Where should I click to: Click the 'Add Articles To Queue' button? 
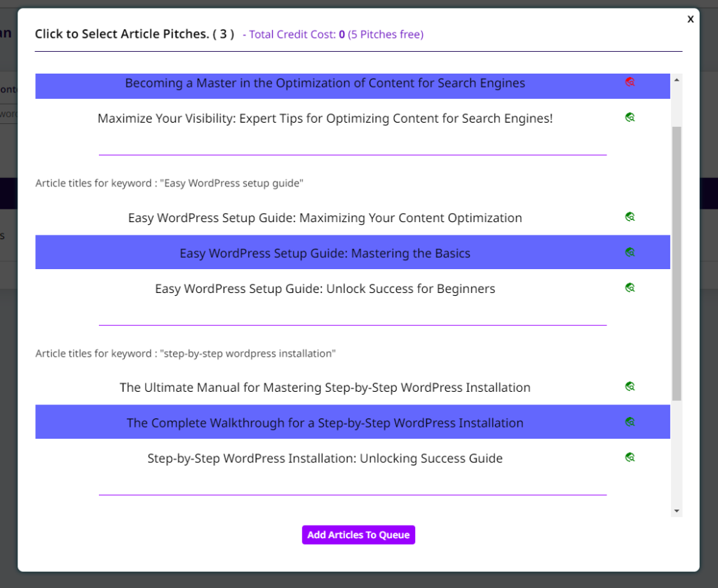(358, 535)
